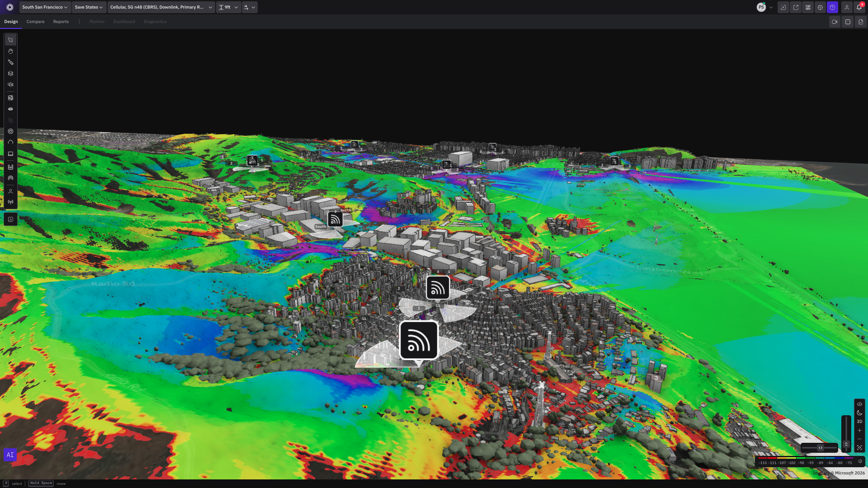This screenshot has width=868, height=488.
Task: Open the legend settings gear
Action: [x=860, y=461]
